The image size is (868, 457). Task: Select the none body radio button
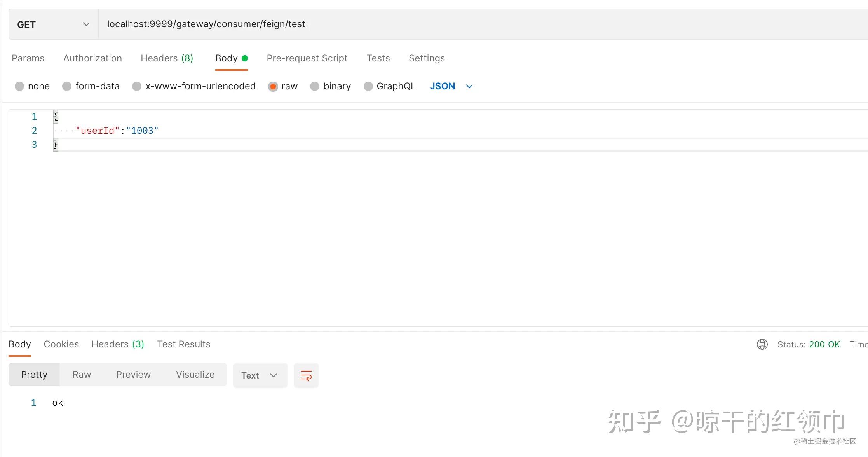coord(19,86)
